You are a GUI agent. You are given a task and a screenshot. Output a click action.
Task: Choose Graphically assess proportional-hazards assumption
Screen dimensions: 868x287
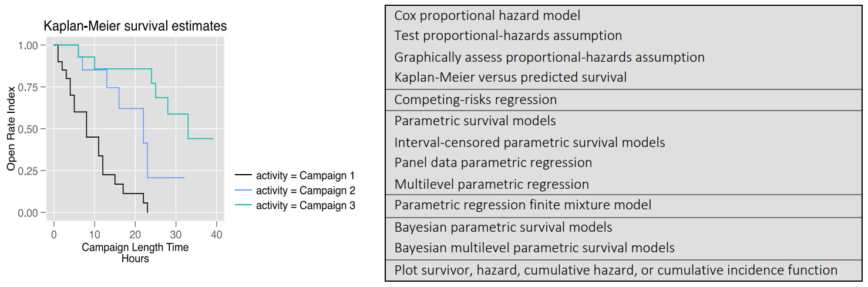tap(549, 58)
